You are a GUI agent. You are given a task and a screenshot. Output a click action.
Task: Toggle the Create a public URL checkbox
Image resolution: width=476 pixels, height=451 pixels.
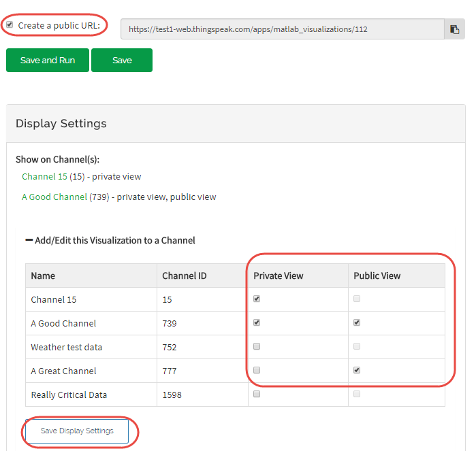coord(10,25)
